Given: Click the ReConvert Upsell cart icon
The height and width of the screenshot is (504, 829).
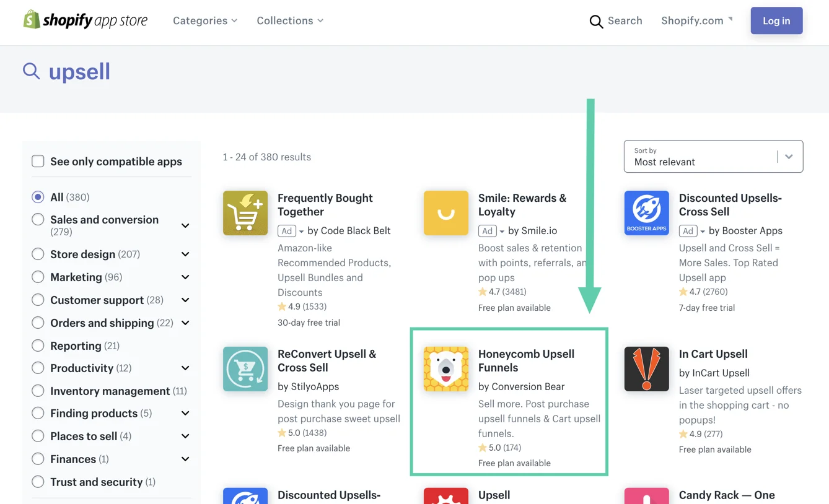Looking at the screenshot, I should [245, 369].
